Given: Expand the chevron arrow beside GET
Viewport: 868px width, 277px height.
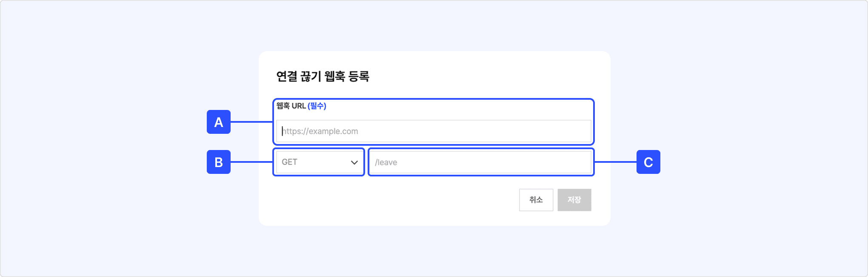Looking at the screenshot, I should coord(354,162).
